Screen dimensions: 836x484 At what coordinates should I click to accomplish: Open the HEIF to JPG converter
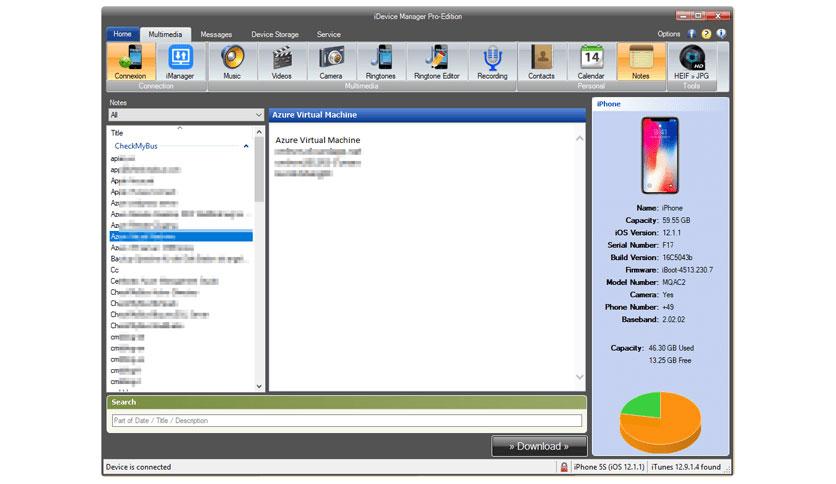(x=692, y=62)
